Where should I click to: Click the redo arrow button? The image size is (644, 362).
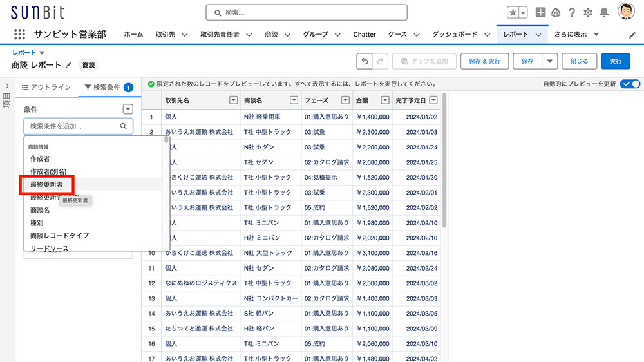click(380, 61)
